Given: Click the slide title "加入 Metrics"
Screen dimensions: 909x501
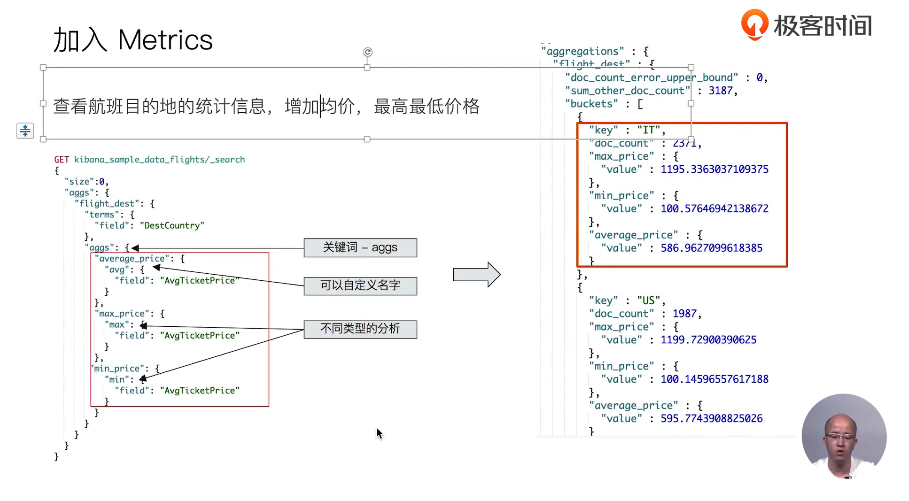Looking at the screenshot, I should click(x=133, y=40).
